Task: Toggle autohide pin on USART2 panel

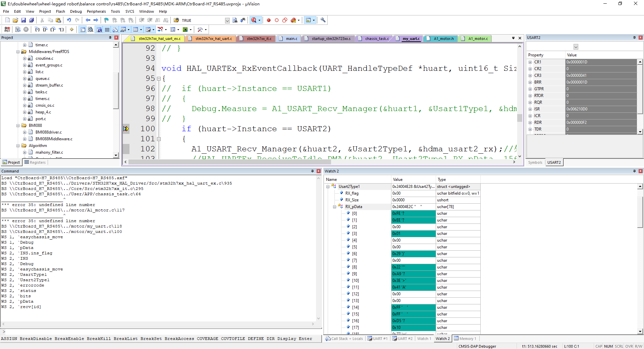Action: click(634, 38)
